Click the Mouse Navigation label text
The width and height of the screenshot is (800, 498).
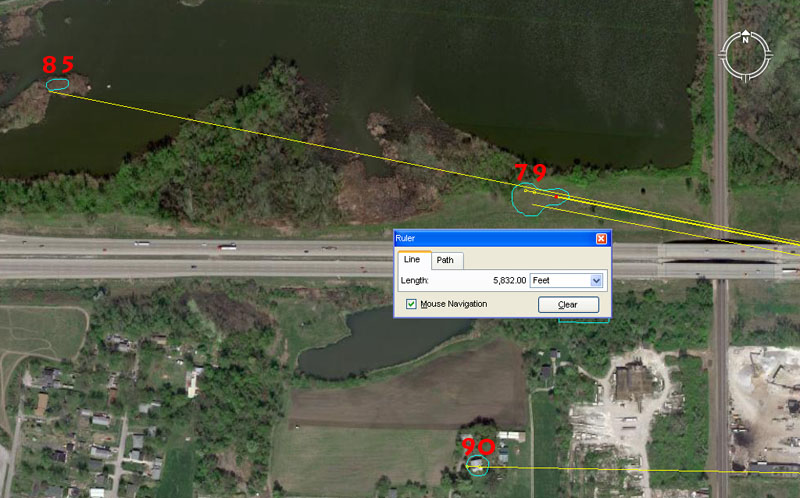click(454, 304)
